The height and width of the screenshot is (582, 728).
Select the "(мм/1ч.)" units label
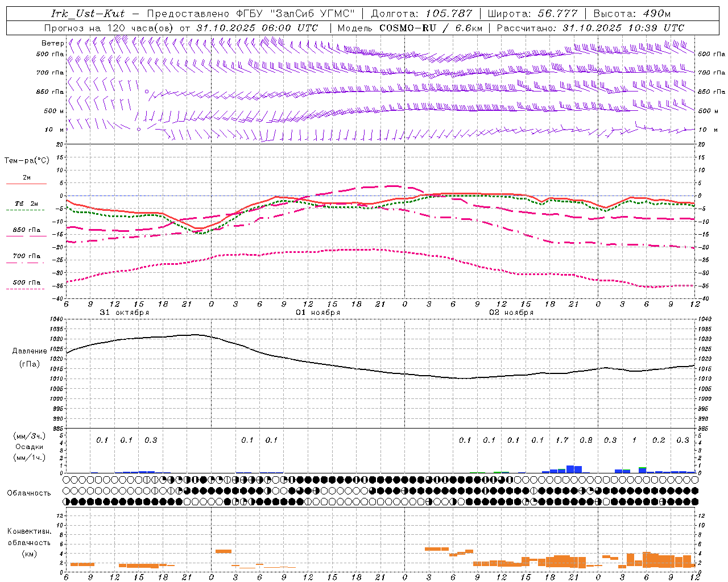[x=29, y=458]
